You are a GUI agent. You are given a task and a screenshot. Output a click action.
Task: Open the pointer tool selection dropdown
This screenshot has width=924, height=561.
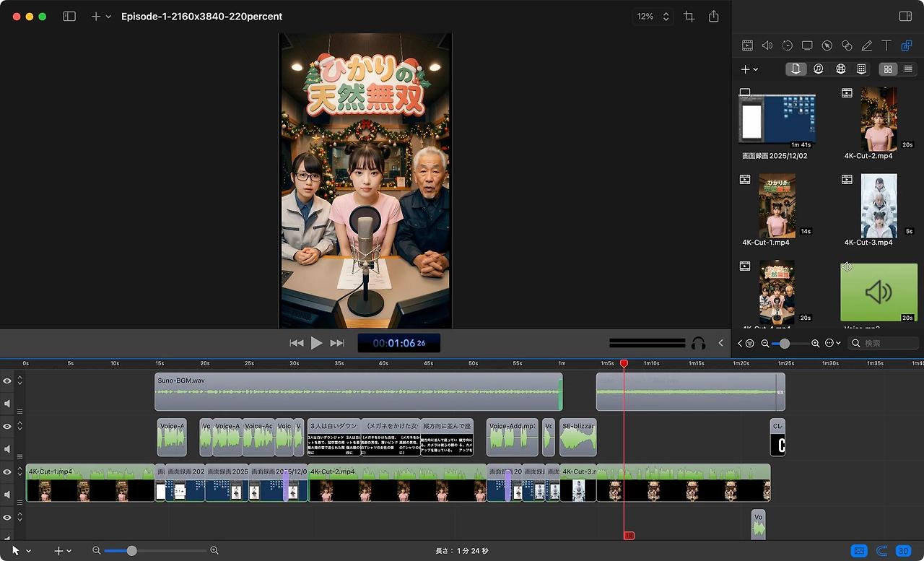21,550
